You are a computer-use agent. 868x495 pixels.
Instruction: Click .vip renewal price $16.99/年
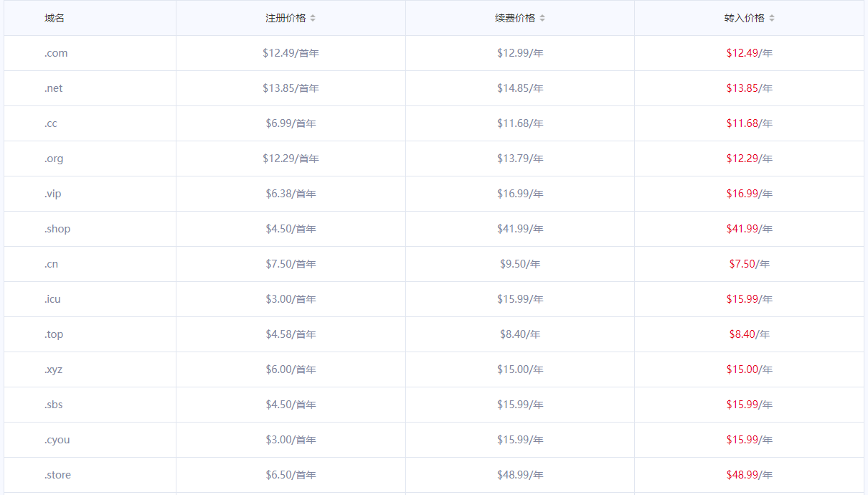[520, 194]
